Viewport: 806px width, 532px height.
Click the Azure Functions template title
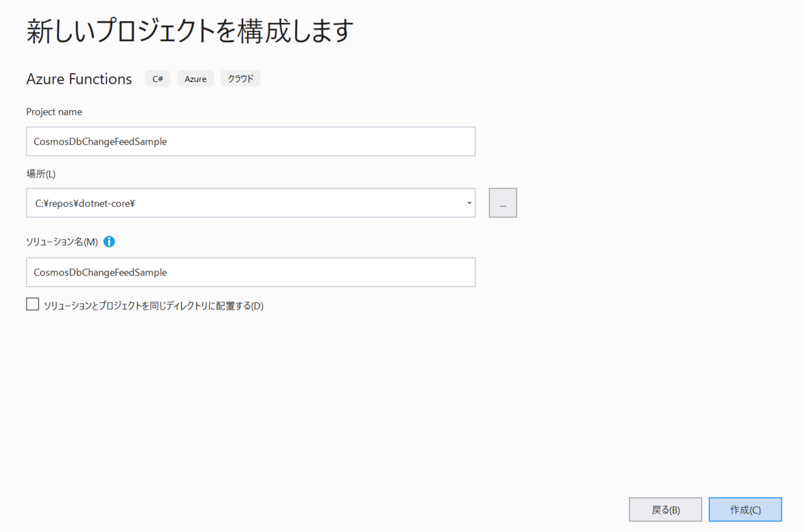click(x=79, y=79)
